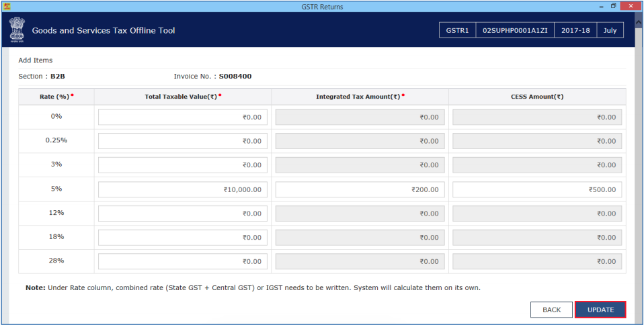Click the Add Items heading
This screenshot has height=325, width=644.
coord(36,60)
